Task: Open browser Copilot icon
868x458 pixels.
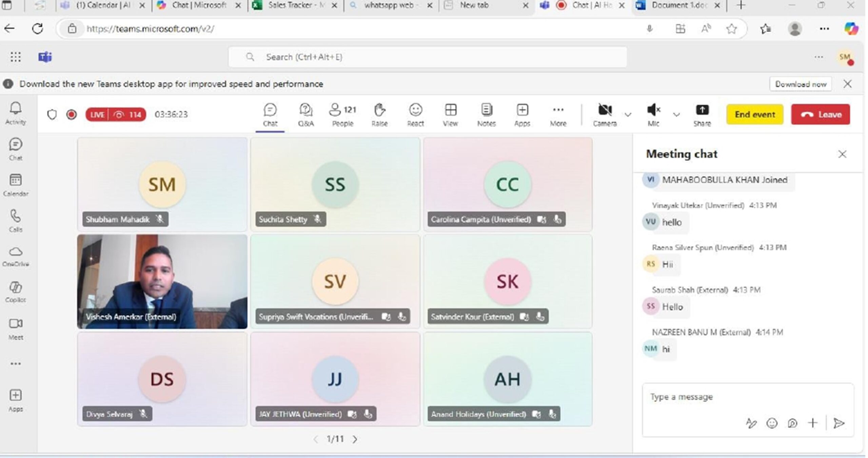Action: pyautogui.click(x=851, y=29)
